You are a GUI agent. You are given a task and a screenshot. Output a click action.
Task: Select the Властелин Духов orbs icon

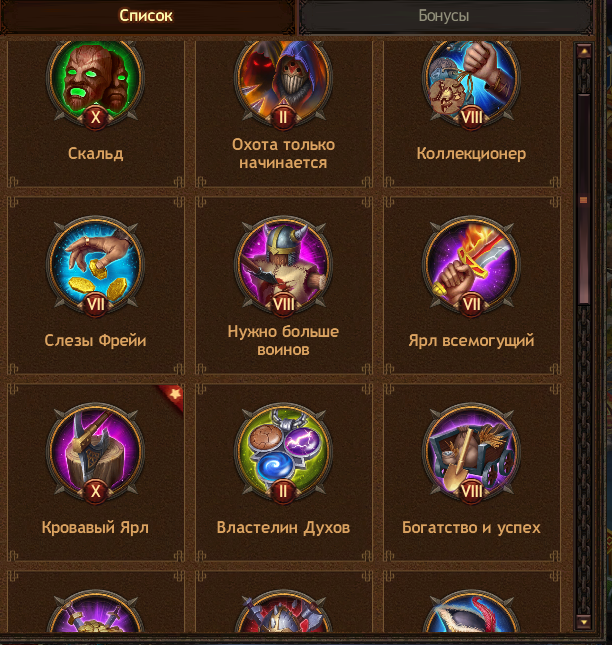click(283, 453)
